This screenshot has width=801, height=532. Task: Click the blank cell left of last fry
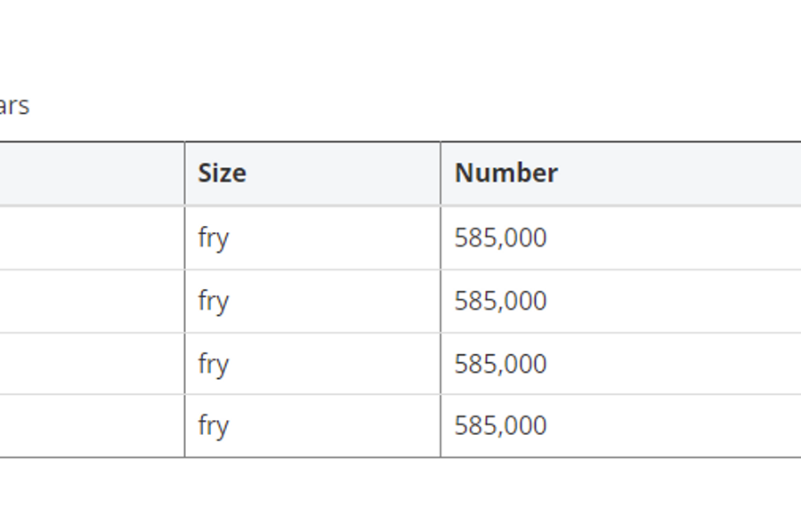point(92,426)
